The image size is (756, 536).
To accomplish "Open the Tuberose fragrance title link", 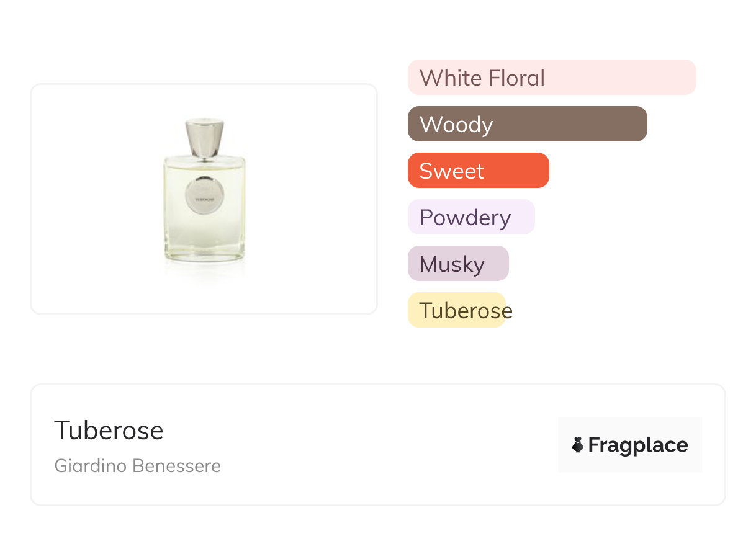I will (x=109, y=430).
